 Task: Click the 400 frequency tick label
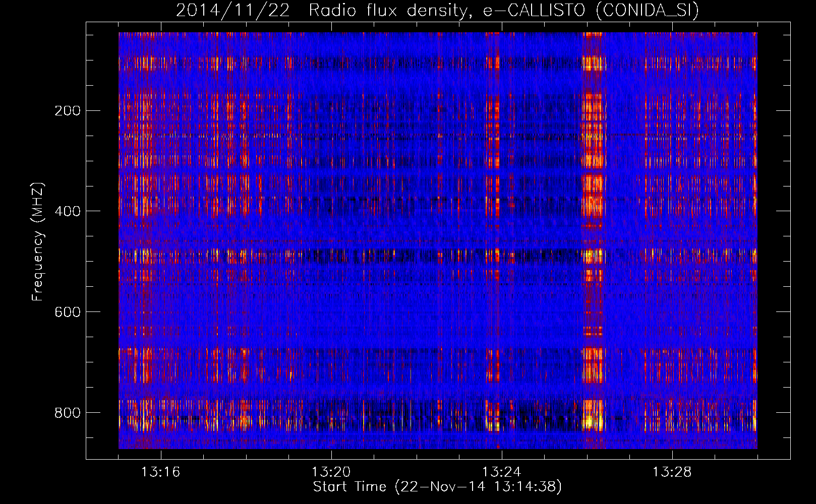coord(68,211)
